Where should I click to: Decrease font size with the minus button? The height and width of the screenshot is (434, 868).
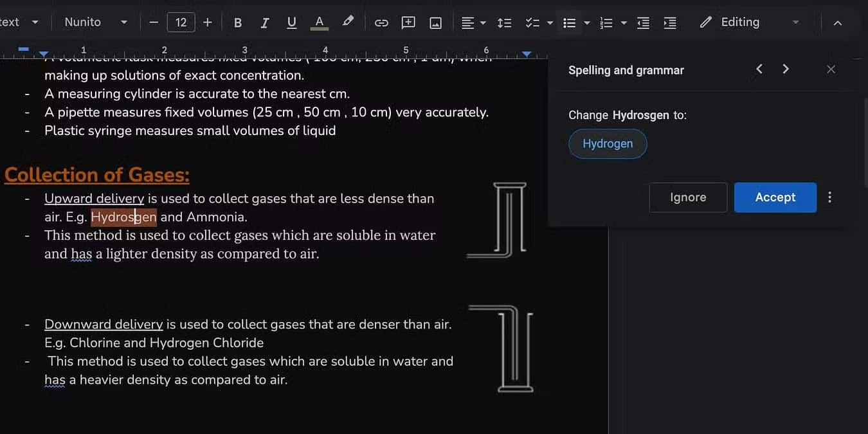(x=154, y=23)
